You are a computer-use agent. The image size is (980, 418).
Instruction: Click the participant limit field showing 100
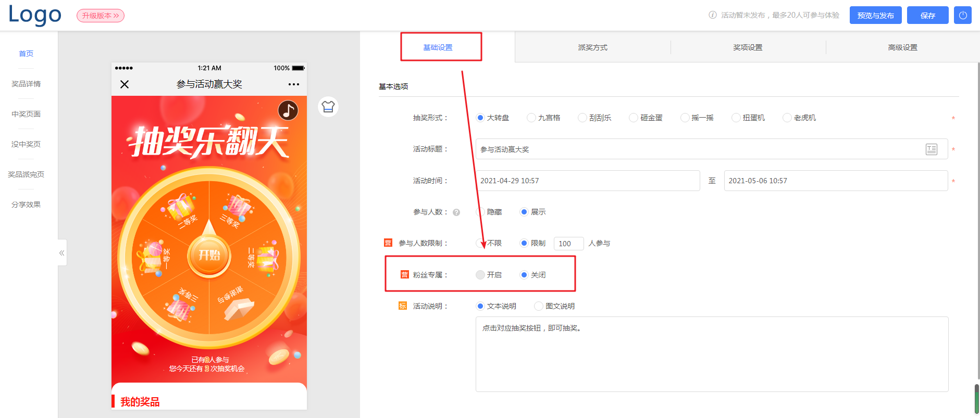[x=568, y=243]
